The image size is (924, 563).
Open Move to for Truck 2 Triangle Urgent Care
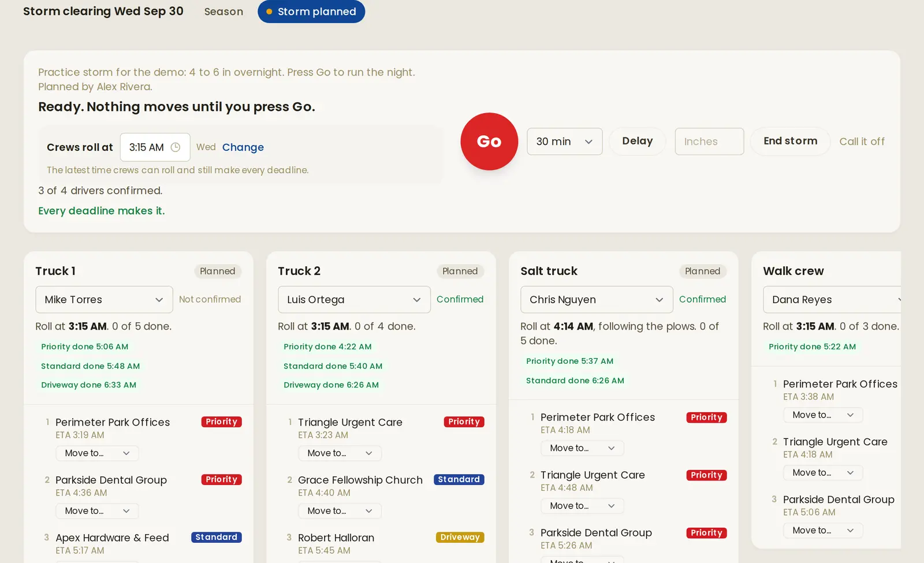(340, 453)
